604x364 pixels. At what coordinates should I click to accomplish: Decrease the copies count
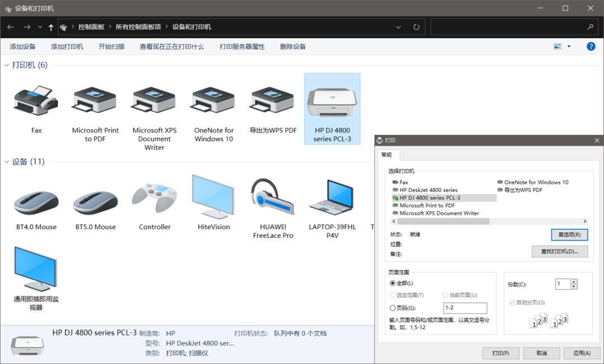tap(574, 287)
